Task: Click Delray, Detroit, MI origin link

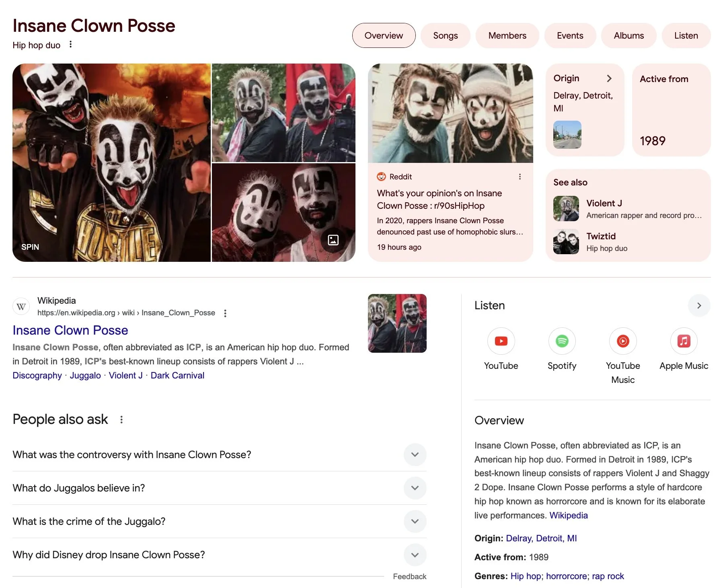Action: click(541, 538)
